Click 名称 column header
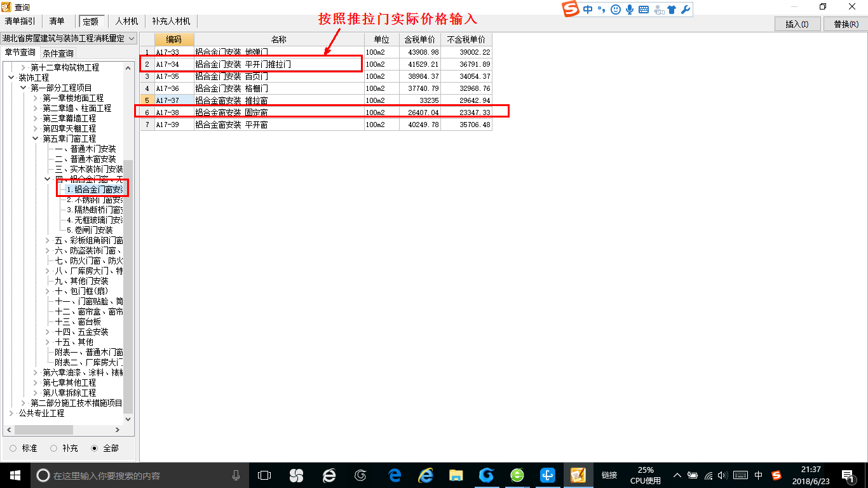868x488 pixels. click(x=279, y=39)
